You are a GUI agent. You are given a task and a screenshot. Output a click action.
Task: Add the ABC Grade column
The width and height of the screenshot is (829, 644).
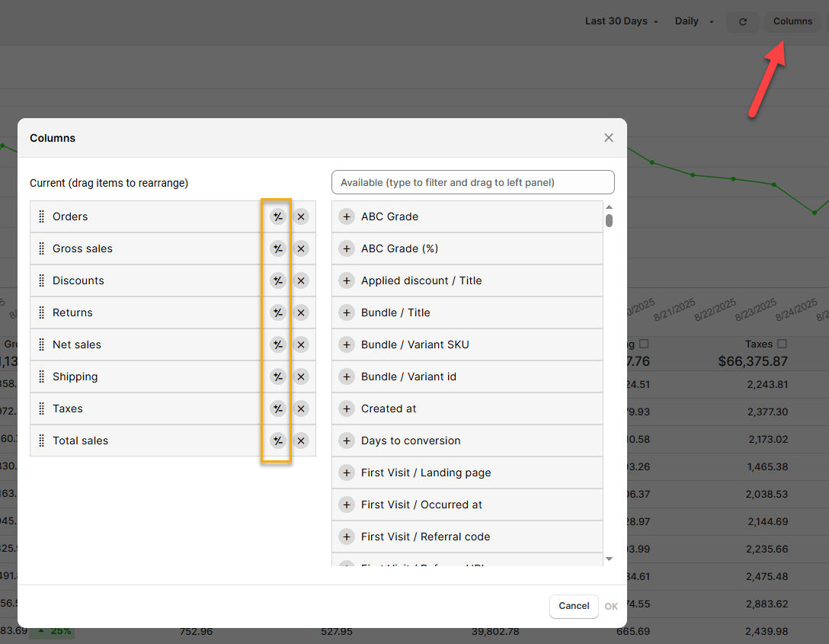coord(347,216)
